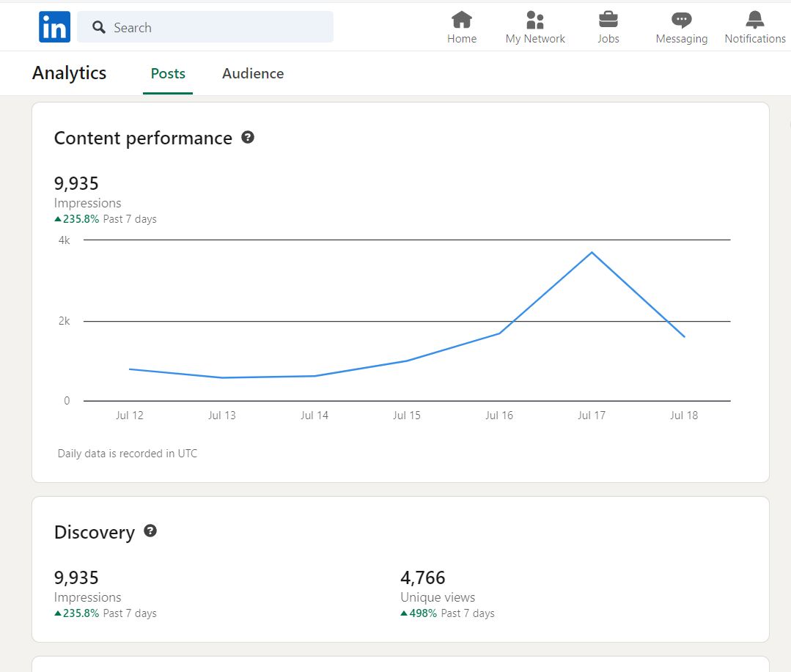Click the Jul 12 axis label

tap(130, 416)
